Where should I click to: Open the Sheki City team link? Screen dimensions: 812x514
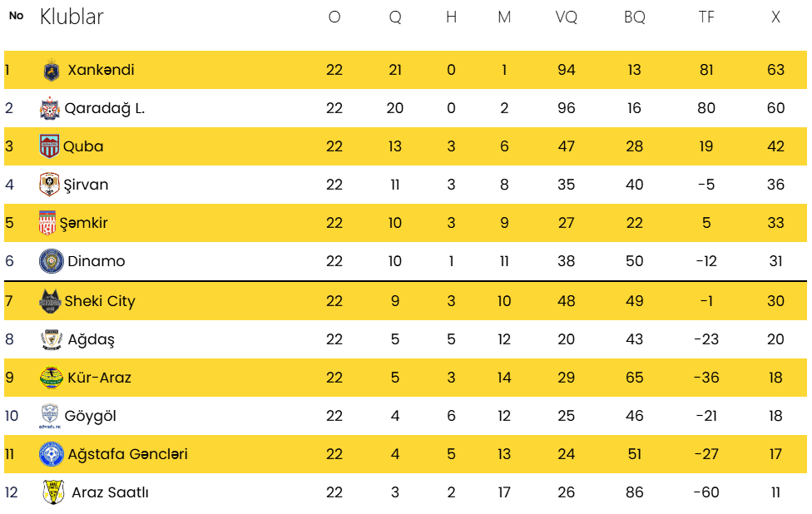(x=100, y=301)
